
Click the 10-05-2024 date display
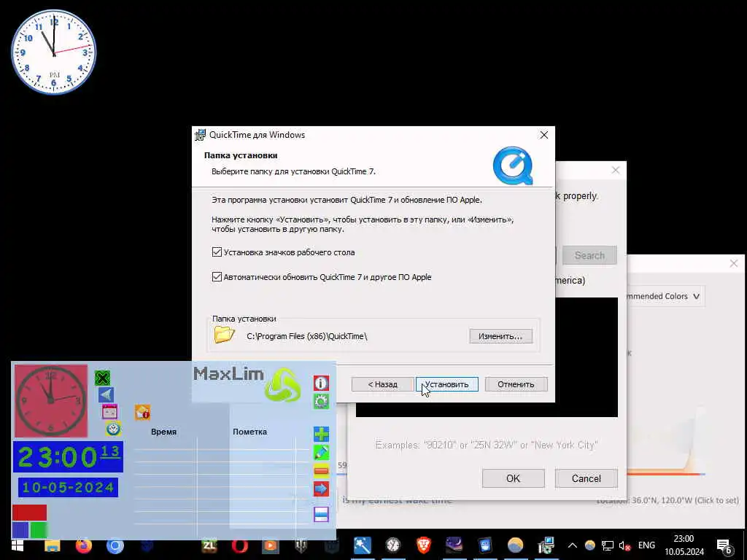pos(68,488)
